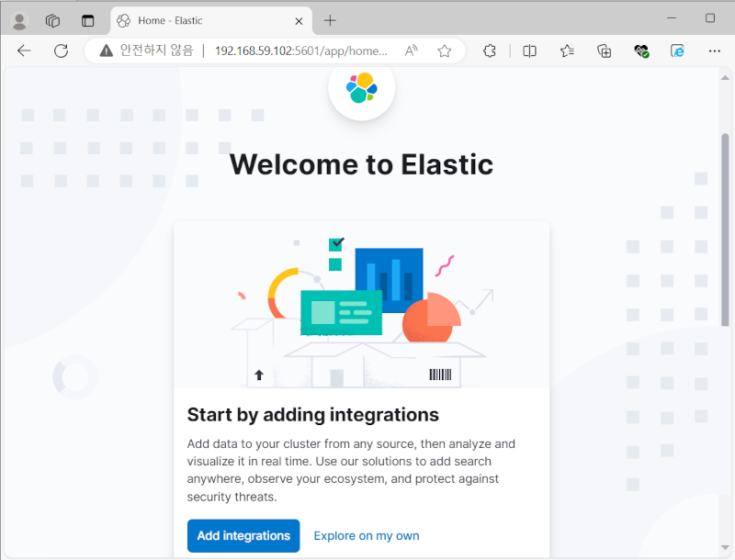Click the not secure warning icon
735x560 pixels.
107,50
